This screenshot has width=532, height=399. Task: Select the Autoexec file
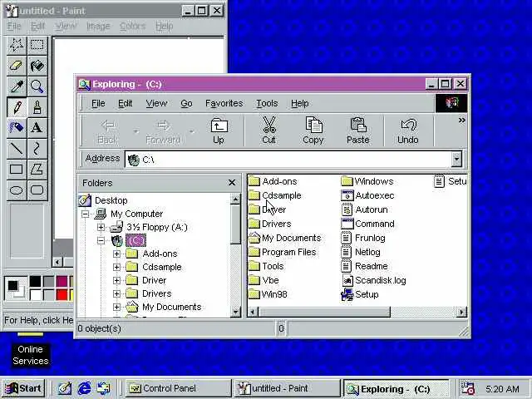[x=367, y=195]
